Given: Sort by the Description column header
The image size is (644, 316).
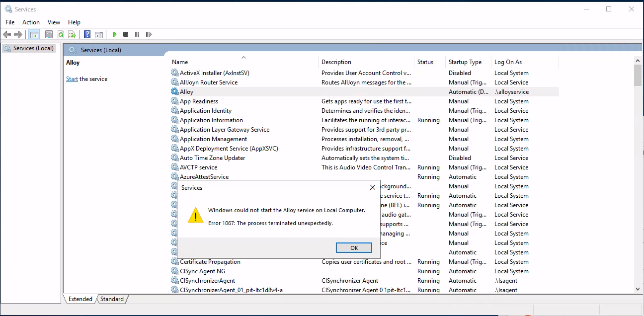Looking at the screenshot, I should point(367,62).
